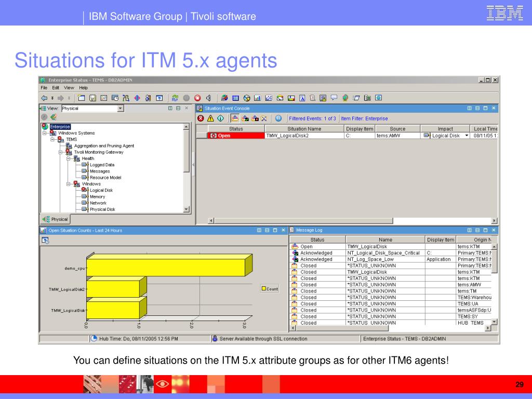532x399 pixels.
Task: Click the Status column header in Event Console
Action: 236,129
